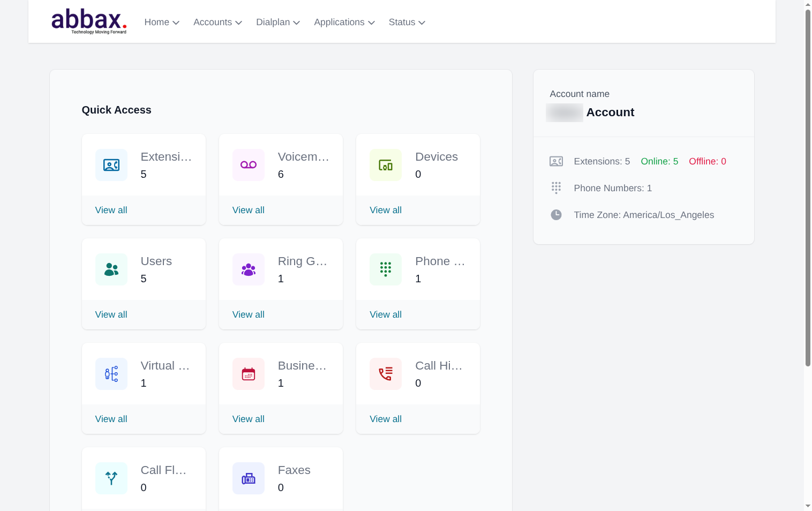The image size is (812, 511).
Task: Click the Ring Groups card icon
Action: [x=249, y=269]
